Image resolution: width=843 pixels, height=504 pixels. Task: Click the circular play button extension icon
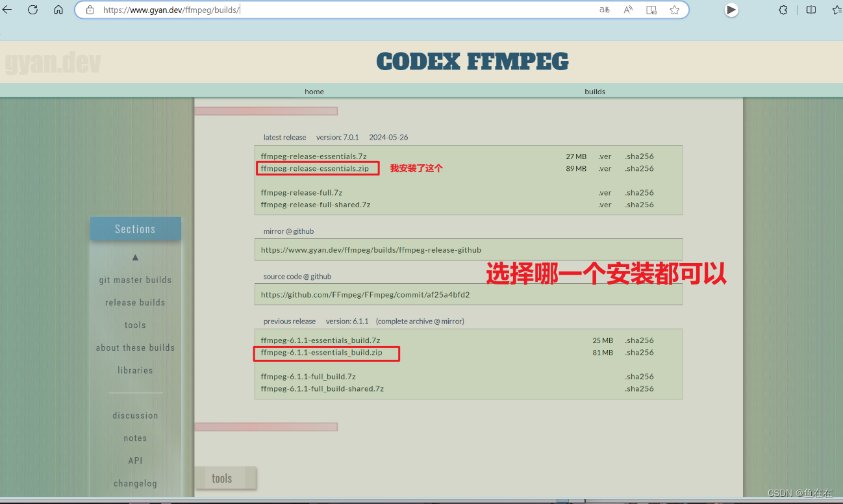coord(731,10)
